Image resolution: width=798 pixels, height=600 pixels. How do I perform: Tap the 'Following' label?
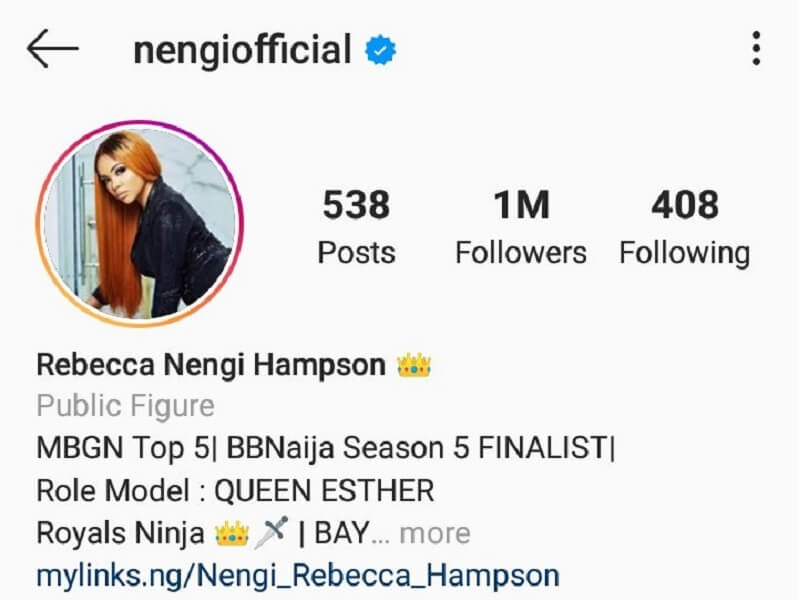coord(685,254)
